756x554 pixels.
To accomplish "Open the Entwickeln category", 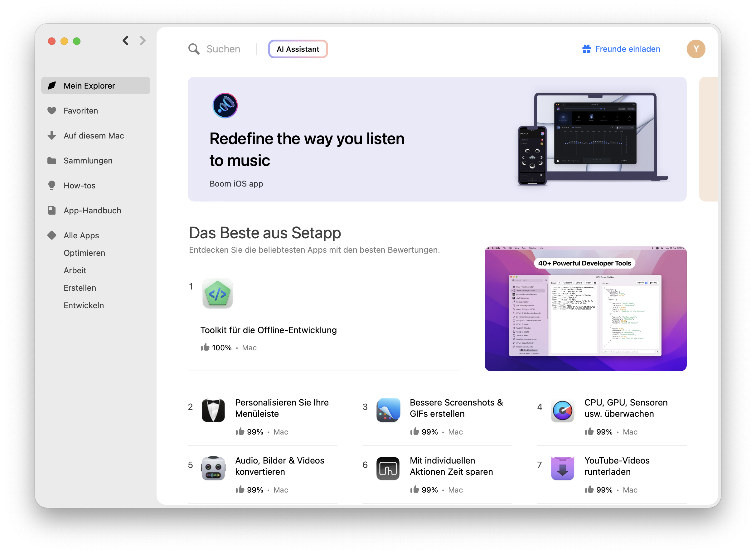I will point(84,305).
